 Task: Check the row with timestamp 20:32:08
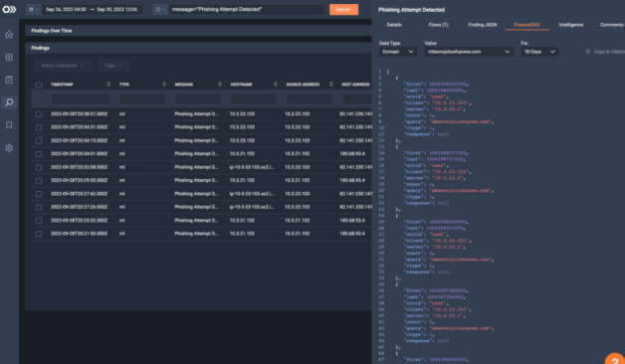[39, 167]
